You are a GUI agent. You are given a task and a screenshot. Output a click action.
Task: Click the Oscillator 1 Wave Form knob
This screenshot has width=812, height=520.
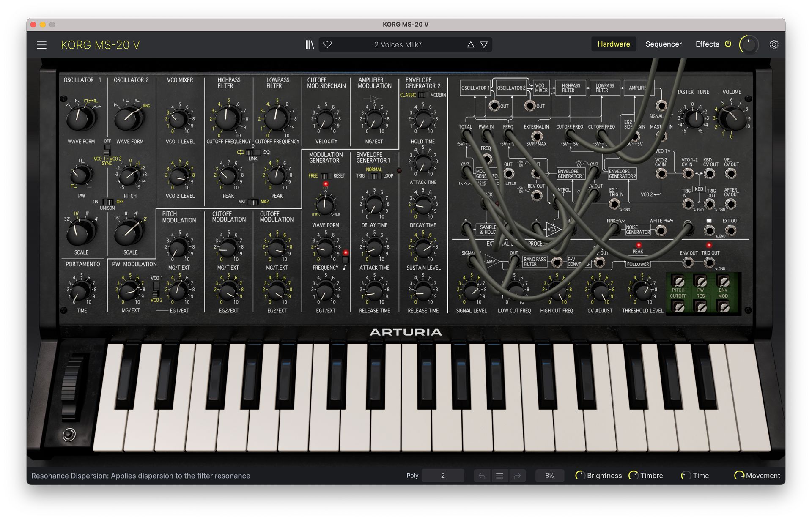tap(81, 118)
